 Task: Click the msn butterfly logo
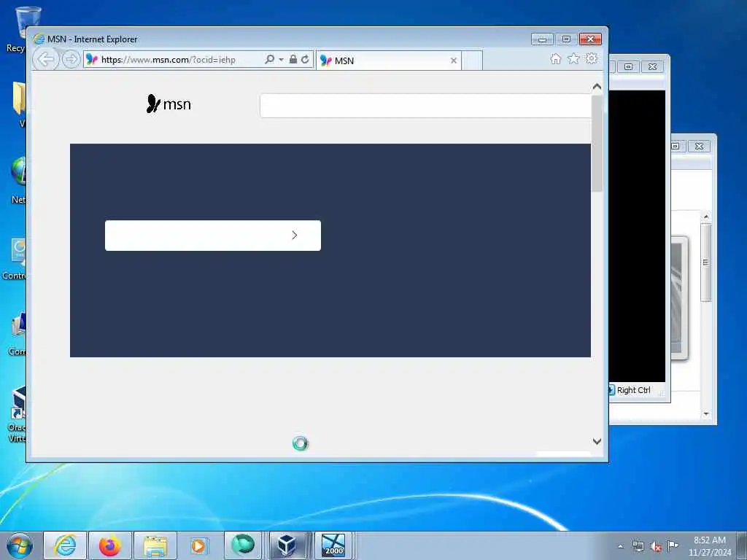click(169, 104)
